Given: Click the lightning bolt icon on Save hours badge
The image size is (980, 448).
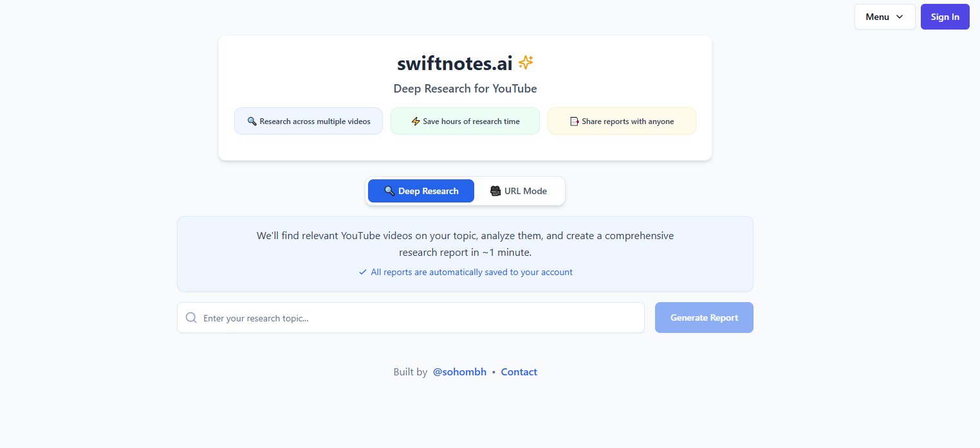Looking at the screenshot, I should coord(416,121).
